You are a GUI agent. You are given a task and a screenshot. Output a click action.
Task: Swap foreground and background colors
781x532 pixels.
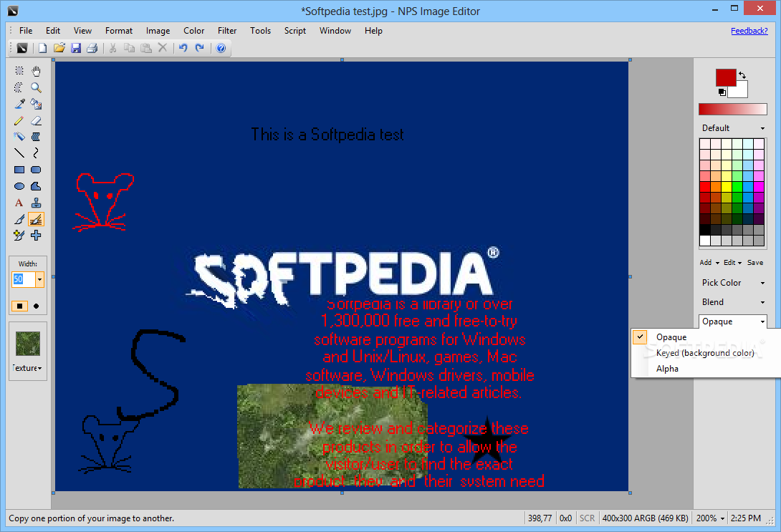pyautogui.click(x=742, y=75)
